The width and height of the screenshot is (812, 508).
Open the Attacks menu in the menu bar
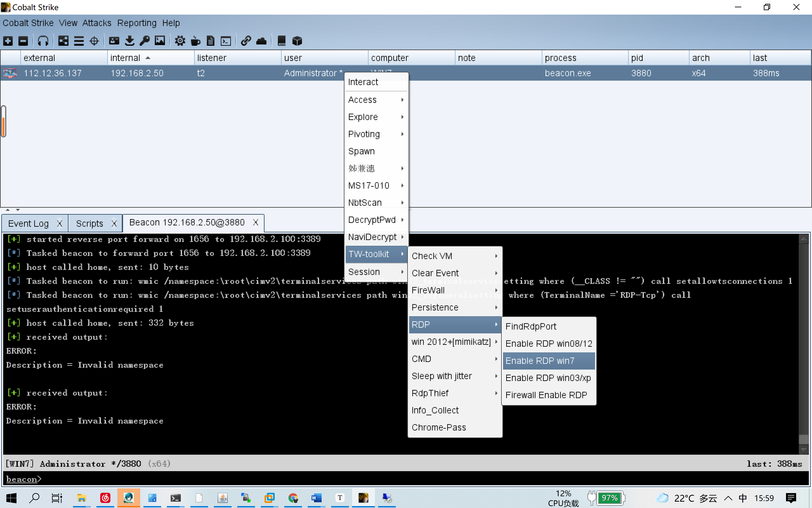click(97, 23)
